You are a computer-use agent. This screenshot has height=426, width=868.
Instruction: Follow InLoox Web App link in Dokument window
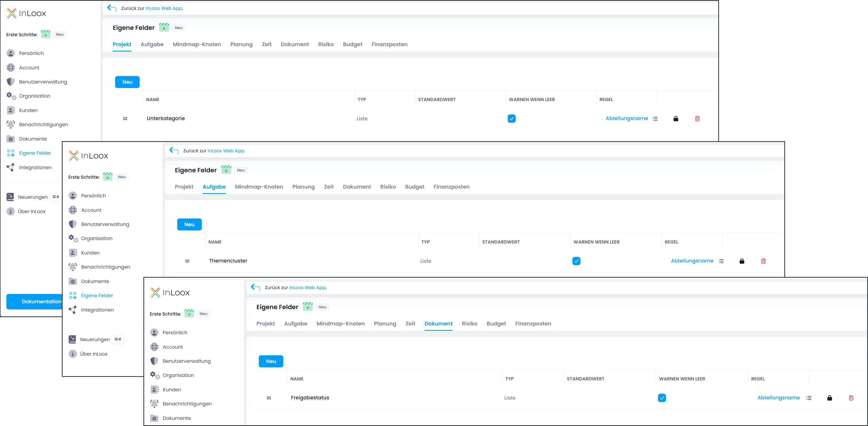pyautogui.click(x=307, y=287)
